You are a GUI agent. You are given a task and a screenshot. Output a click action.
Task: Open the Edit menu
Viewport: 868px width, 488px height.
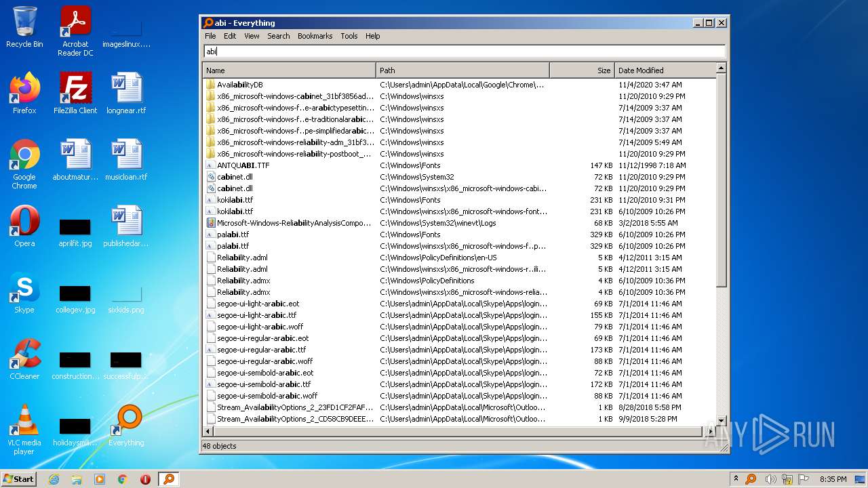[x=230, y=36]
